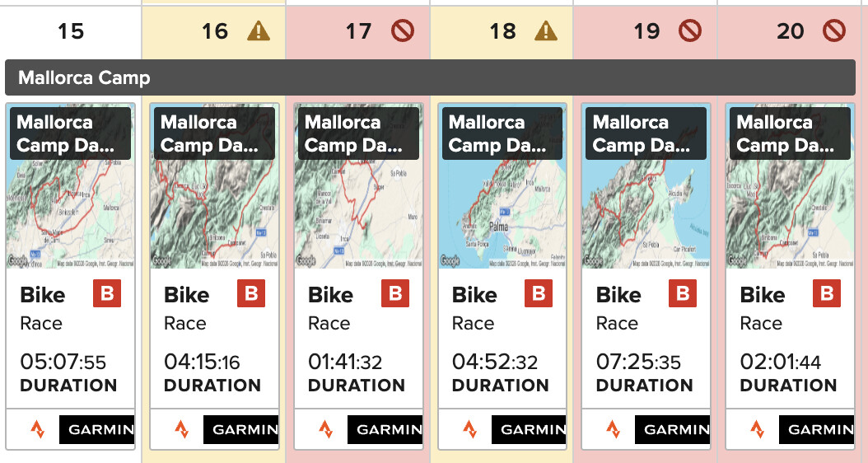Open the Palma route map on day 18
The height and width of the screenshot is (463, 868).
tap(502, 186)
